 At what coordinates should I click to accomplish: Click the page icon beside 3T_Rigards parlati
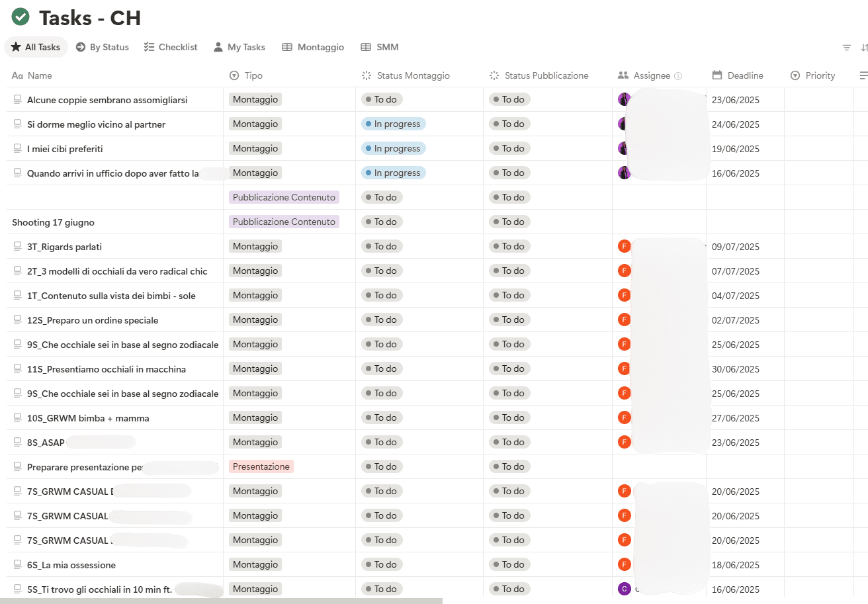click(19, 246)
